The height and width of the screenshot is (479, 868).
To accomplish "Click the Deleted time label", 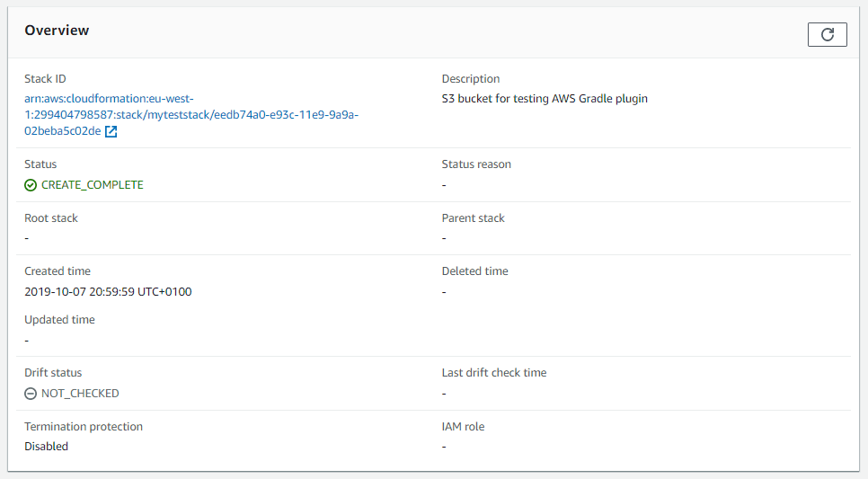I will tap(474, 271).
